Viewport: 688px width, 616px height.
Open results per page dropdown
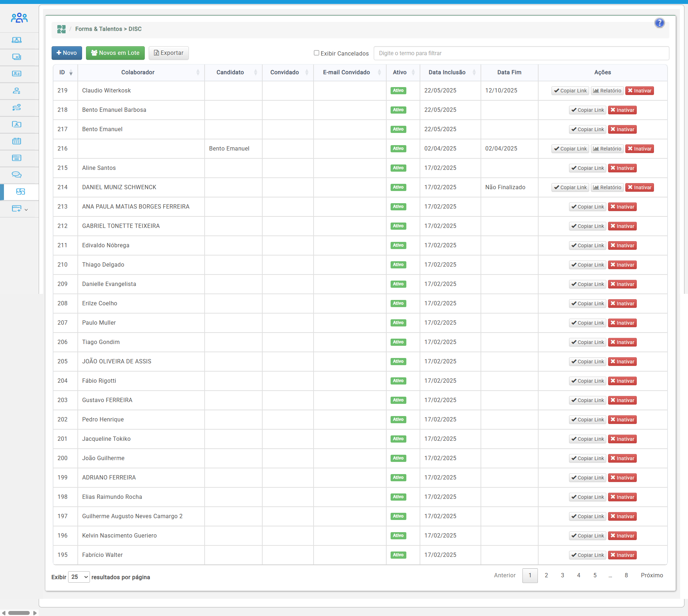[79, 577]
